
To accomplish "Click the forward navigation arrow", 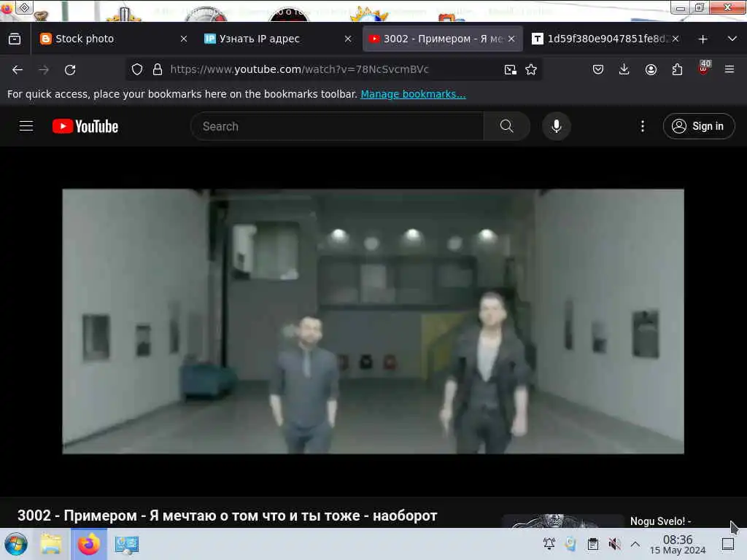I will (x=44, y=70).
